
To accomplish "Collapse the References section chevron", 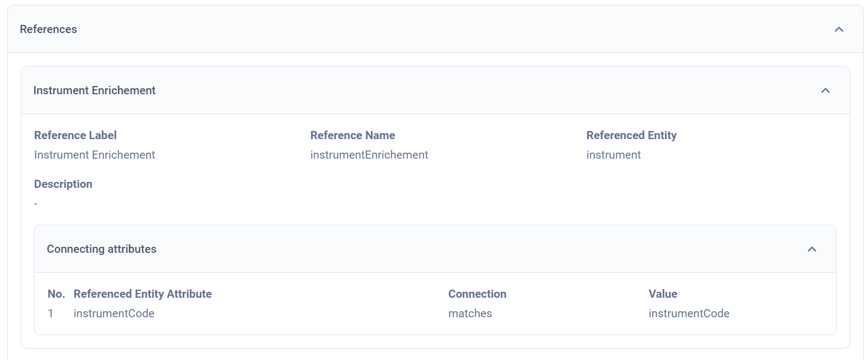I will coord(839,29).
